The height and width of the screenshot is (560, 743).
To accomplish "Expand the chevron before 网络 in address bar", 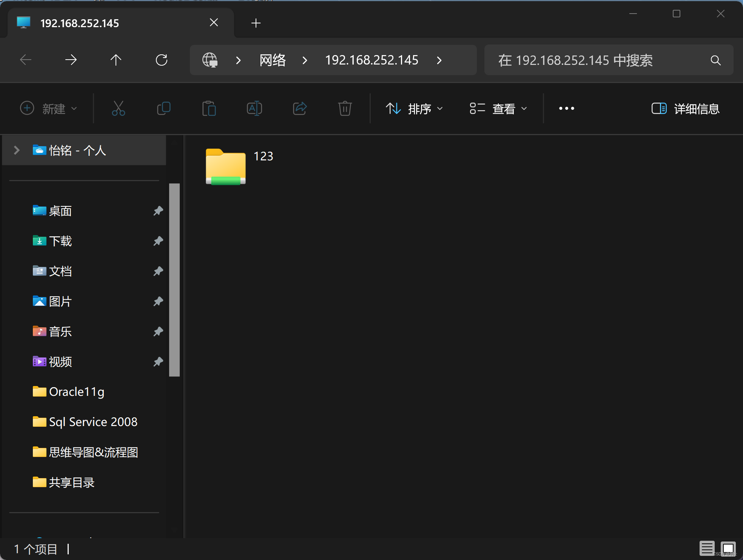I will point(238,60).
